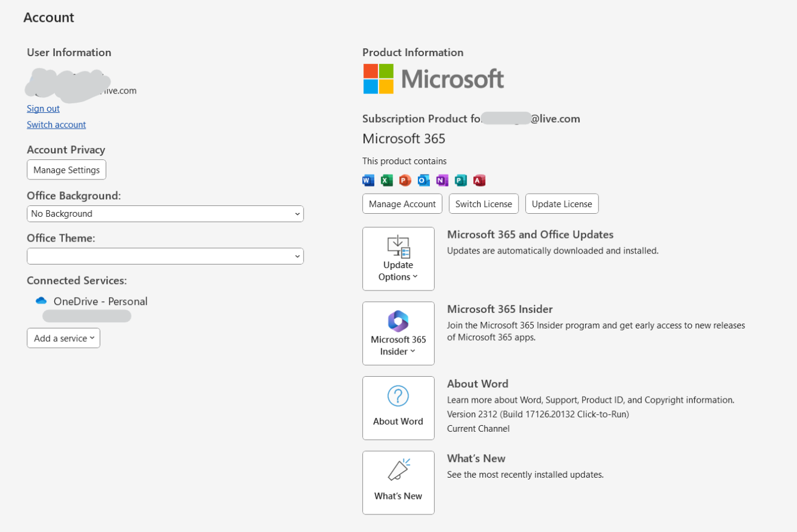Click the Publisher app icon
Image resolution: width=797 pixels, height=532 pixels.
pos(461,180)
